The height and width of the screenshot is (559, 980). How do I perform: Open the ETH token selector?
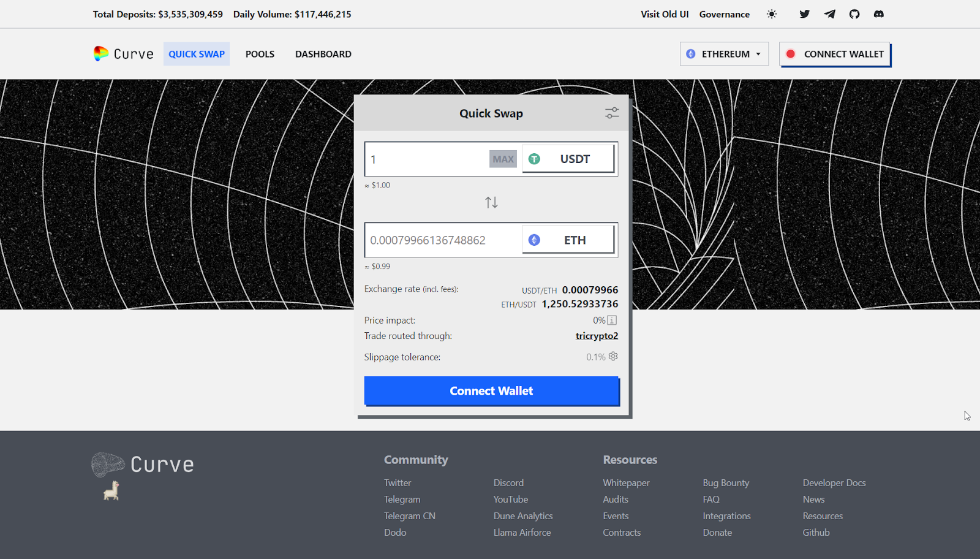[x=568, y=240]
